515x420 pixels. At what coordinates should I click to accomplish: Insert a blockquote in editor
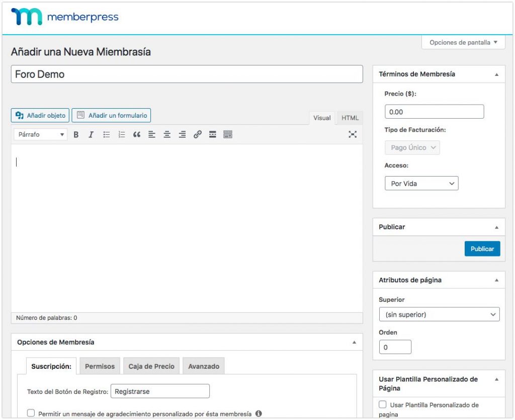[136, 134]
